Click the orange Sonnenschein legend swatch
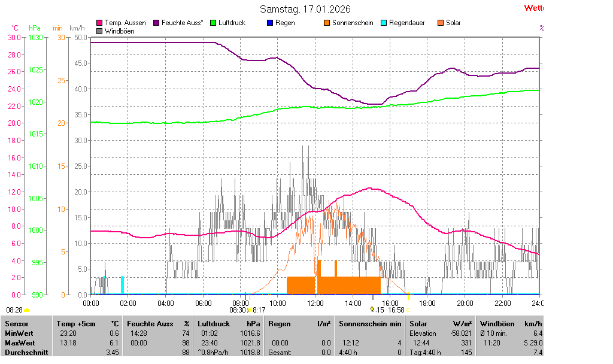613x364 pixels. coord(327,23)
